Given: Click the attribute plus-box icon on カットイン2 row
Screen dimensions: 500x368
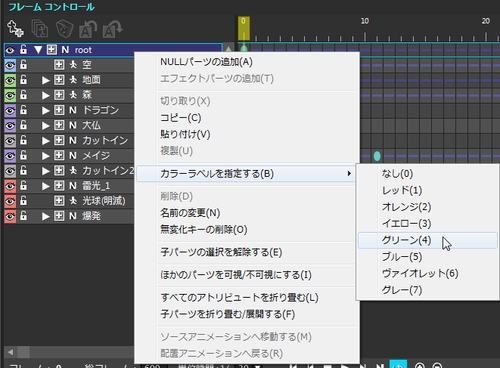Looking at the screenshot, I should click(59, 171).
